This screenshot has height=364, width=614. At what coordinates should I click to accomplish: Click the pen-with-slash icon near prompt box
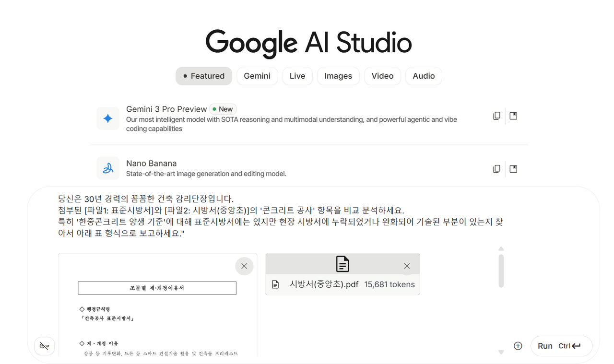coord(44,346)
